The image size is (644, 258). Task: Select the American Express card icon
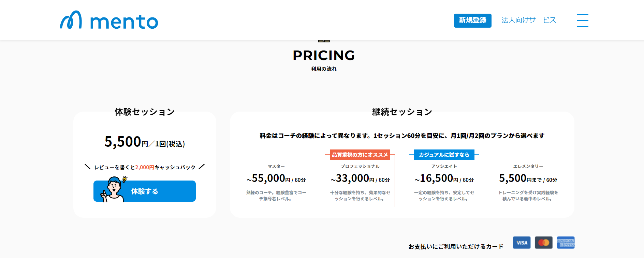click(566, 243)
